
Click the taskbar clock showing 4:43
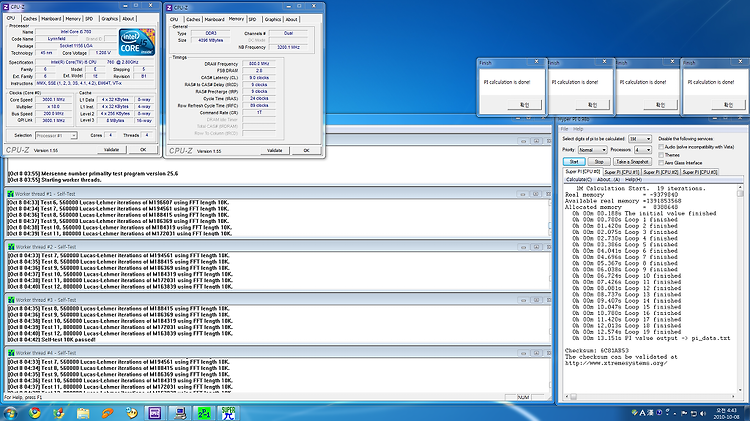point(726,413)
